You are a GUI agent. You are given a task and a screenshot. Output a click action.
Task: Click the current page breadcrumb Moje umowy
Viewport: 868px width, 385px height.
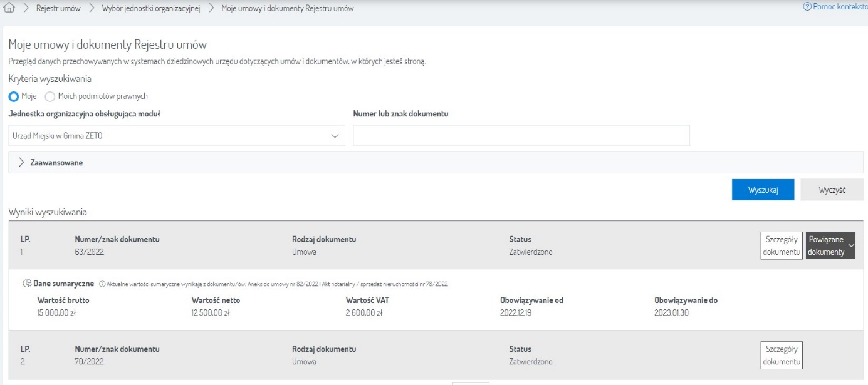coord(287,9)
